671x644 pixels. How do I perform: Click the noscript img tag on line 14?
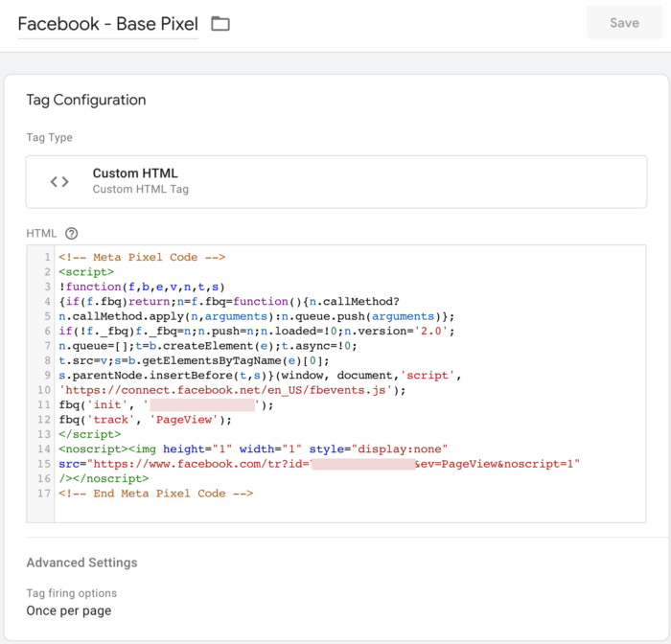click(x=253, y=449)
